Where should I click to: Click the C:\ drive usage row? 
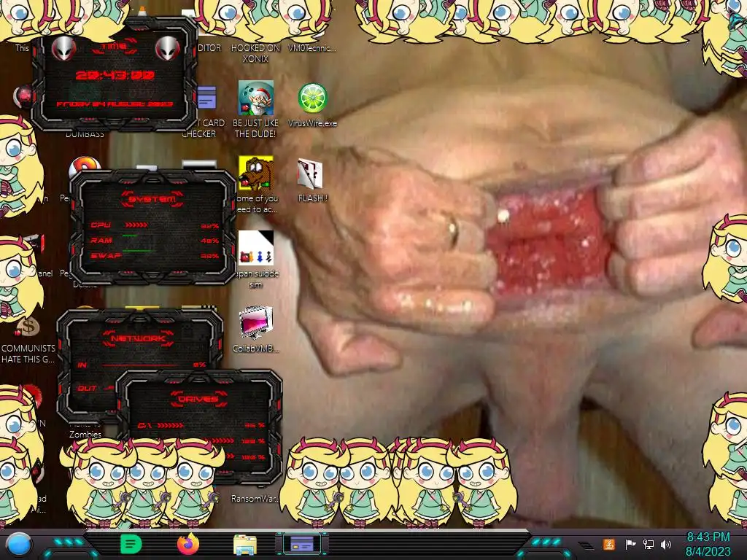click(201, 425)
